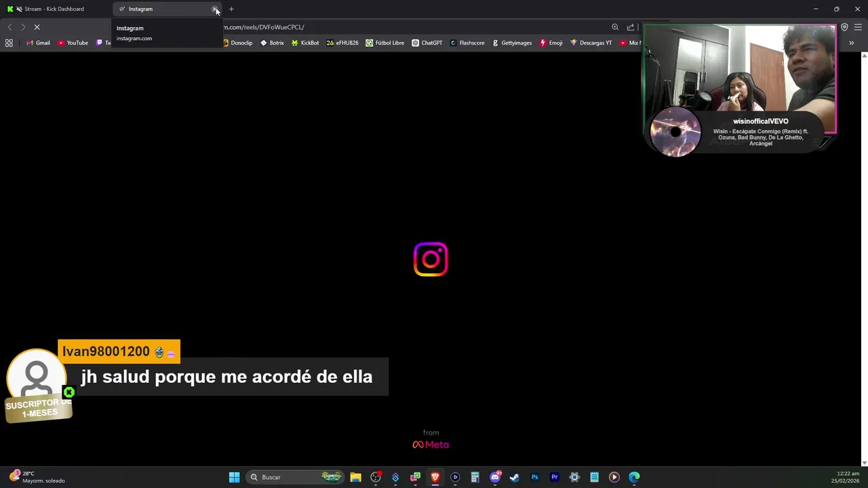Image resolution: width=868 pixels, height=488 pixels.
Task: Minimize the browser window
Action: [x=816, y=9]
